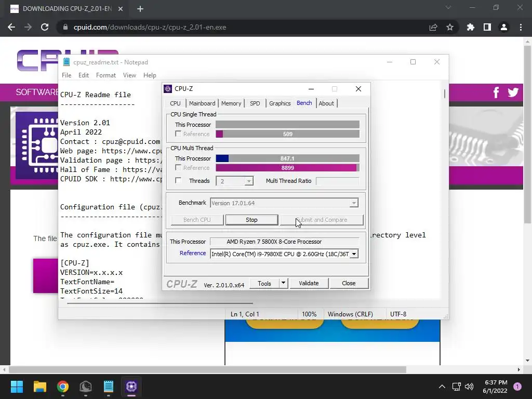Click the Chrome forward arrow
The image size is (532, 399).
[28, 27]
